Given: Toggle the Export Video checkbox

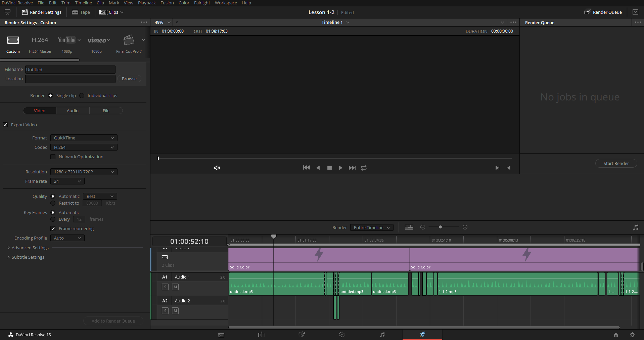Looking at the screenshot, I should coord(5,125).
